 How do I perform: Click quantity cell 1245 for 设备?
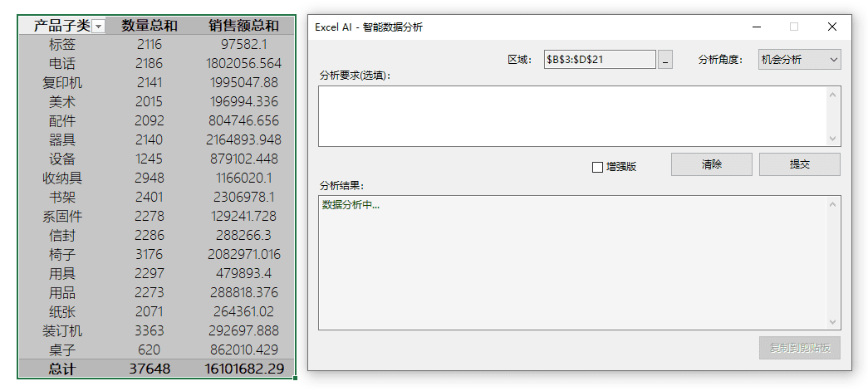coord(150,159)
